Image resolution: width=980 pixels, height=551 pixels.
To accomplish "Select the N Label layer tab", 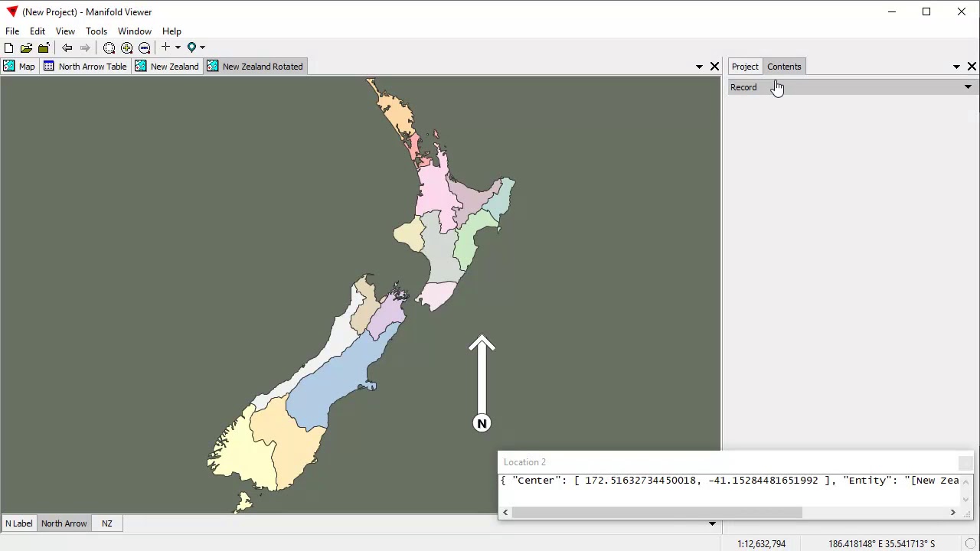I will pos(19,523).
